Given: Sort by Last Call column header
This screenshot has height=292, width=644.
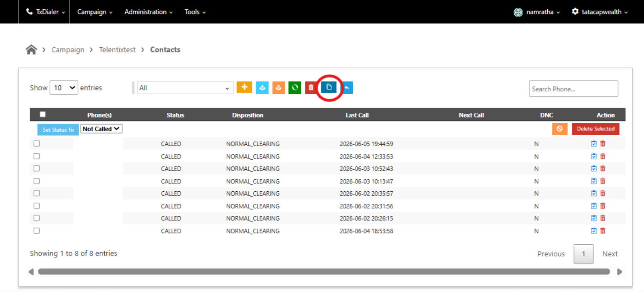Looking at the screenshot, I should 357,115.
